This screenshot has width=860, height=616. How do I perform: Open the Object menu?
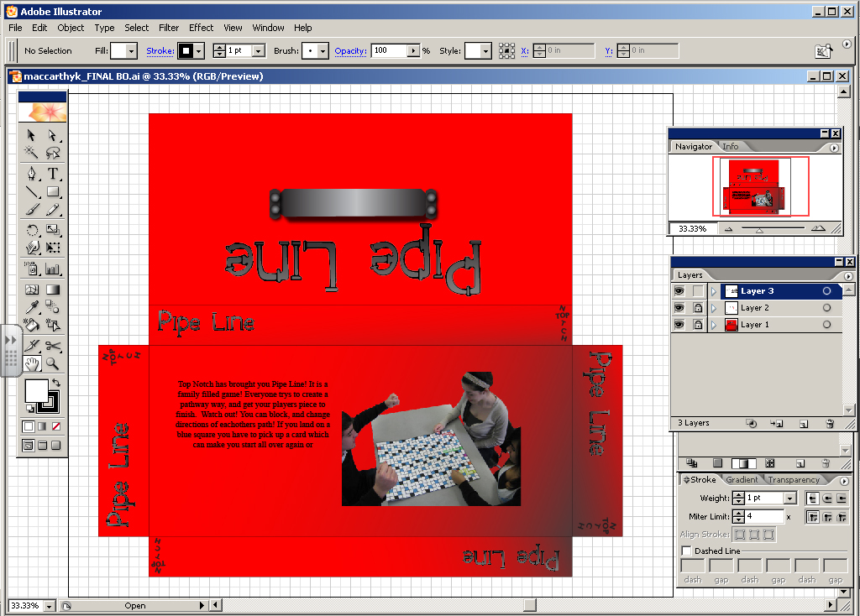71,28
